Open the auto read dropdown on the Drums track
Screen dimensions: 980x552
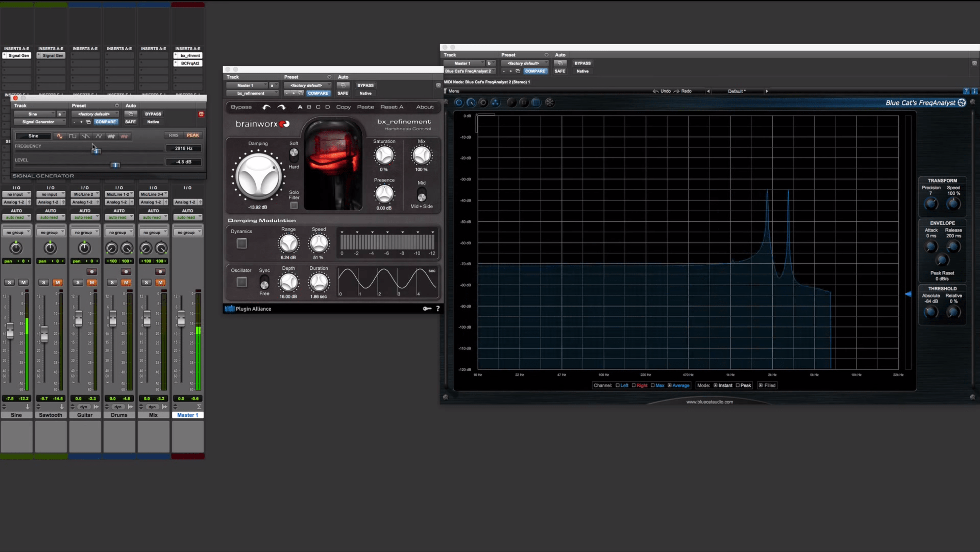119,217
